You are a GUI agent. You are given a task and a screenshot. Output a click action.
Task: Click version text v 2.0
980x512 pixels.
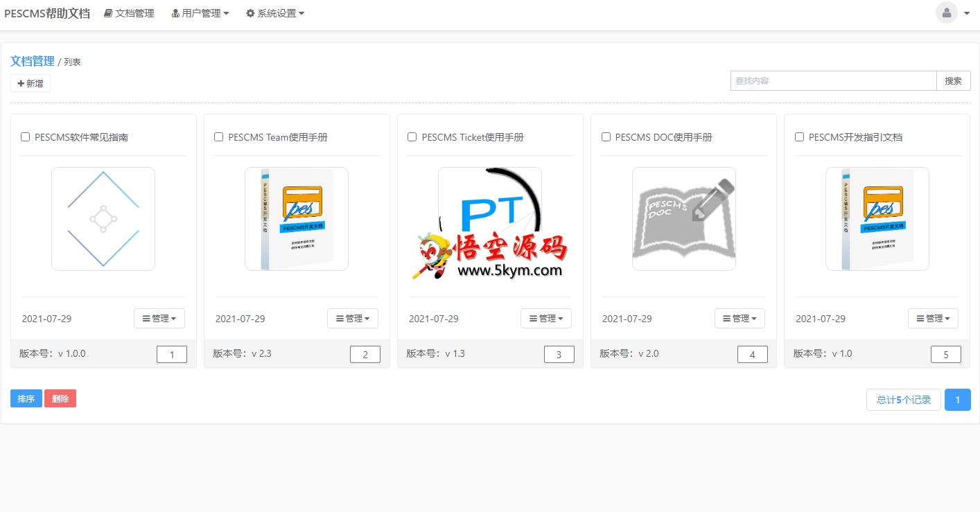[x=649, y=353]
